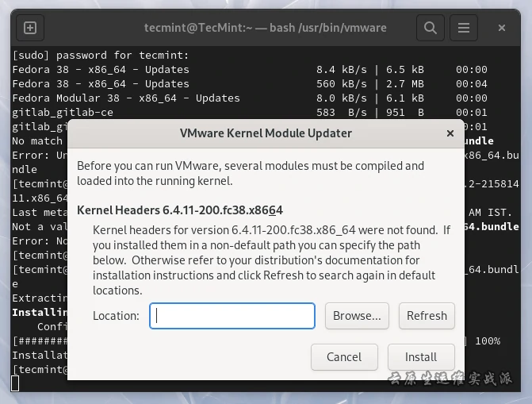Click the 'Location:' label

click(116, 316)
